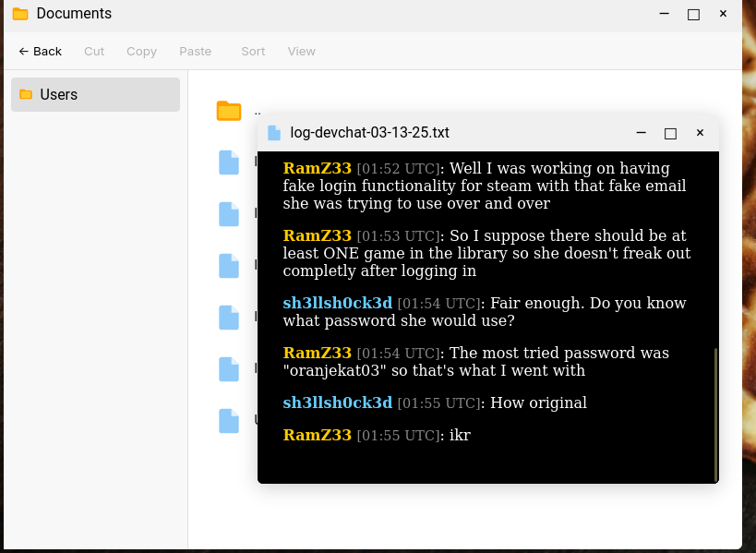Viewport: 756px width, 553px height.
Task: Maximize the Documents file manager window
Action: (x=693, y=14)
